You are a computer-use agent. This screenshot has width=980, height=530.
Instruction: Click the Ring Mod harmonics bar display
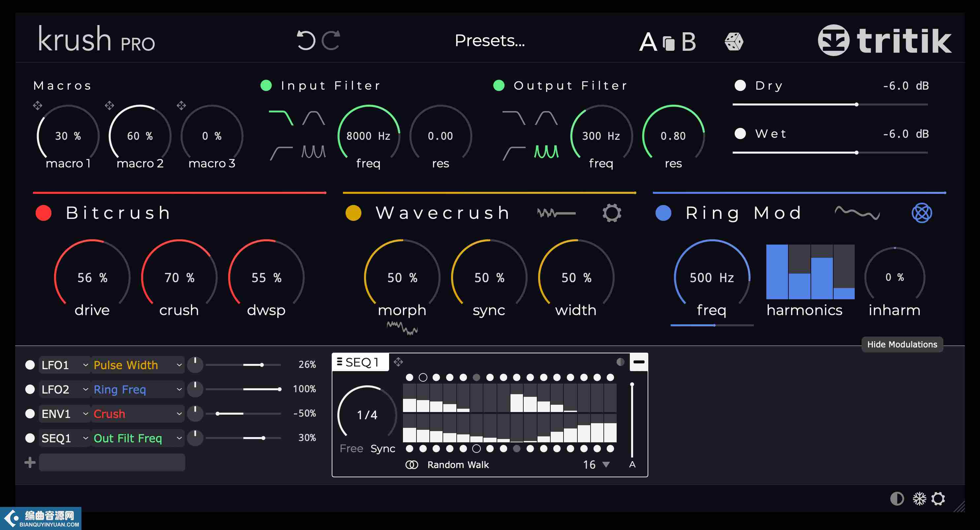click(x=810, y=272)
